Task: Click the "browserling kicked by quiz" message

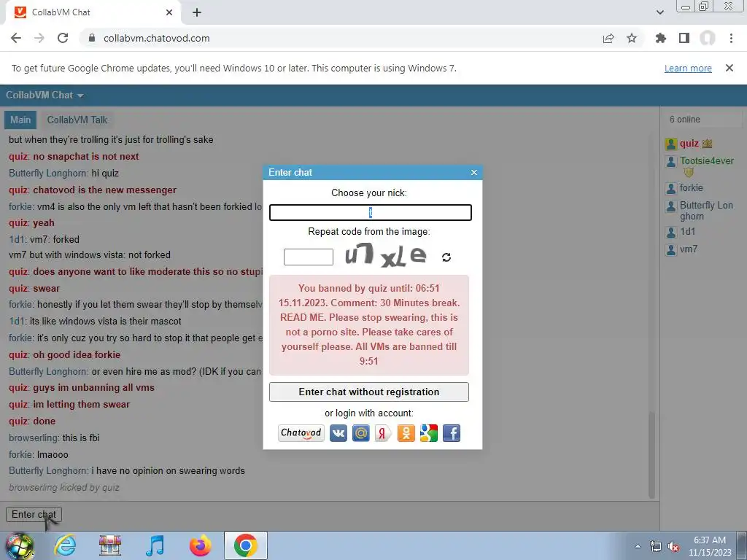Action: (64, 488)
